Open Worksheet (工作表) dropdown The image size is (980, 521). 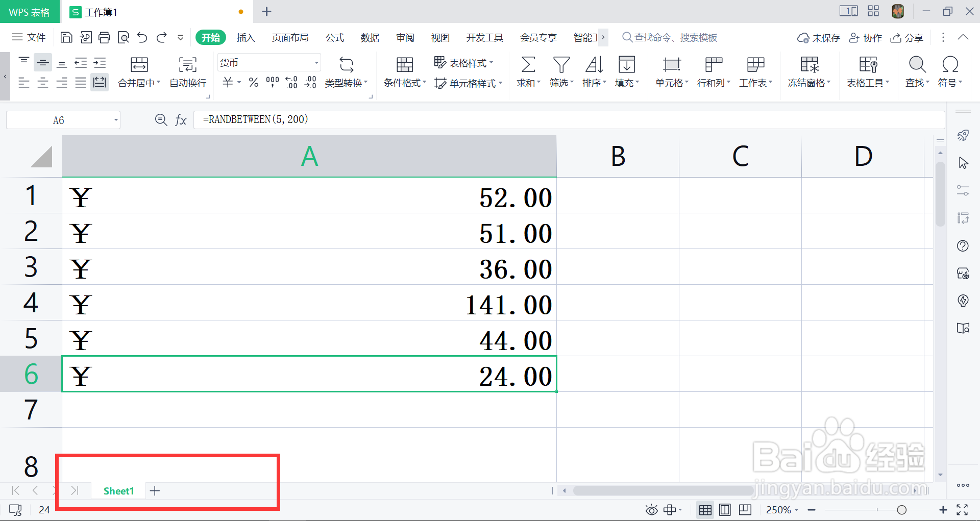(756, 83)
